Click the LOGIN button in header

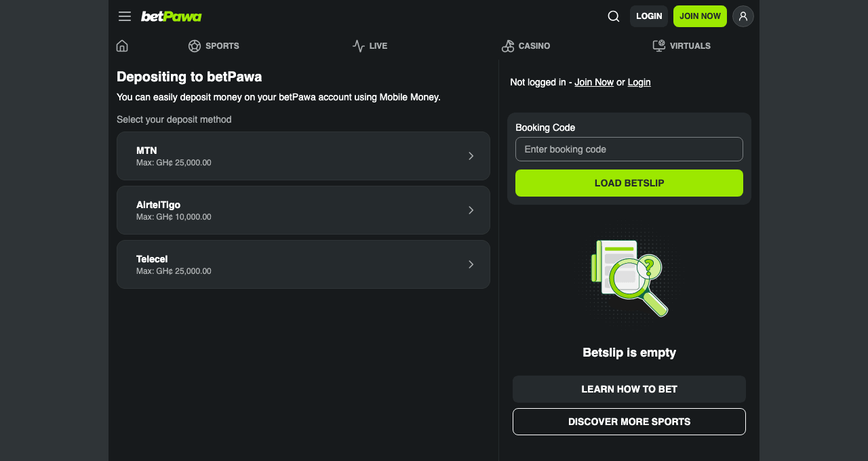(x=649, y=16)
